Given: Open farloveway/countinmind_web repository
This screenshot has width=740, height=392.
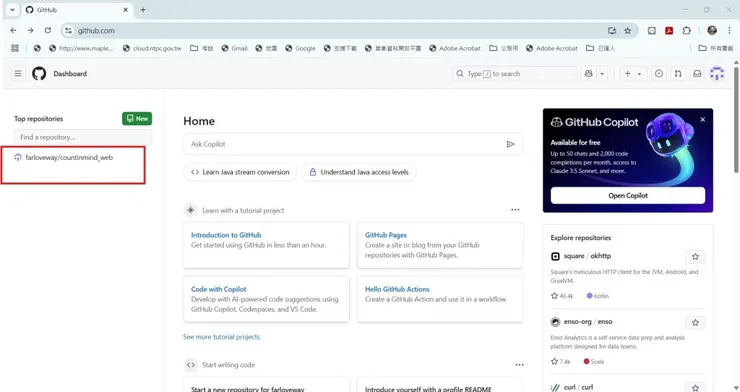Looking at the screenshot, I should tap(69, 158).
